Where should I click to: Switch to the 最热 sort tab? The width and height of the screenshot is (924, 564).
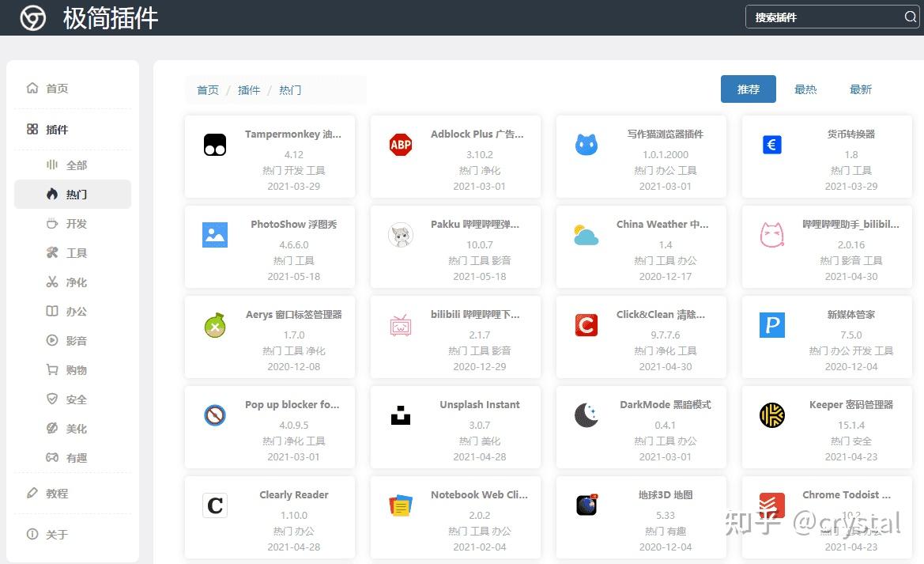[x=805, y=89]
